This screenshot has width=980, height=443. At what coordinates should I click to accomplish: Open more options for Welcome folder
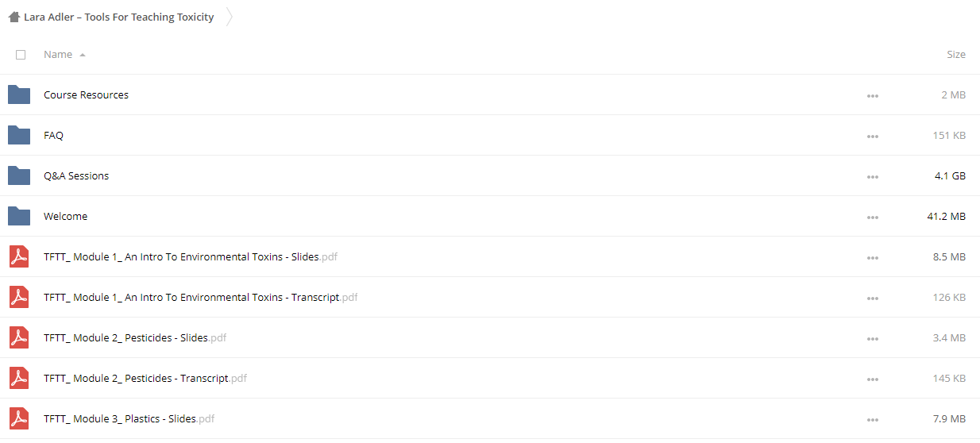(873, 218)
